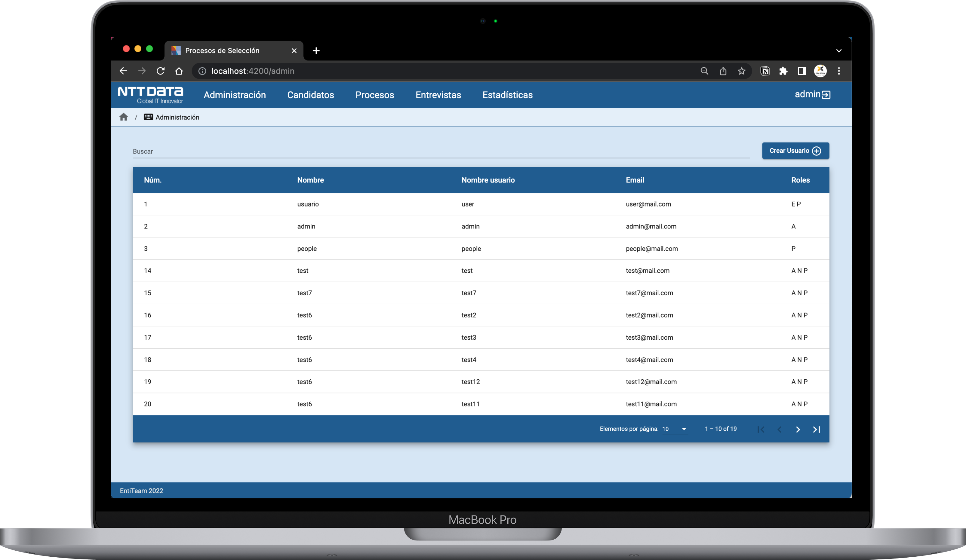Open items per page dropdown

click(675, 429)
